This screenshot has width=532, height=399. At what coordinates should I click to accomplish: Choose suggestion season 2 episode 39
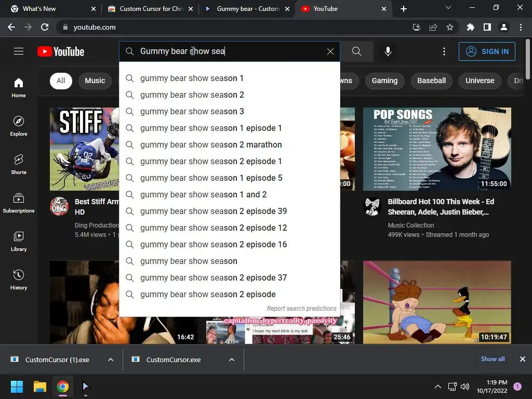coord(229,211)
